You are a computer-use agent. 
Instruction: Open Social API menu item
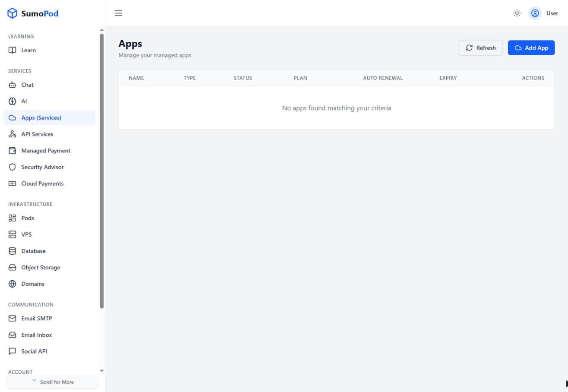tap(49, 351)
